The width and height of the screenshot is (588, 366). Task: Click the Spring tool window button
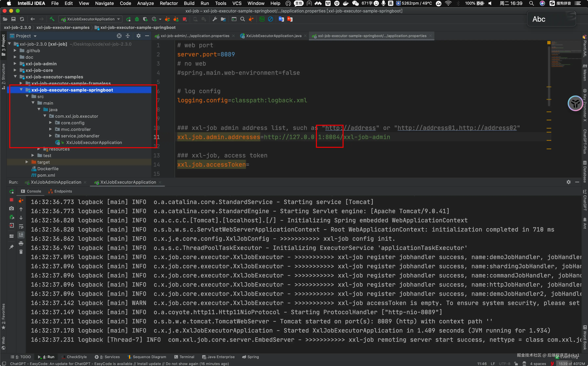(x=250, y=357)
